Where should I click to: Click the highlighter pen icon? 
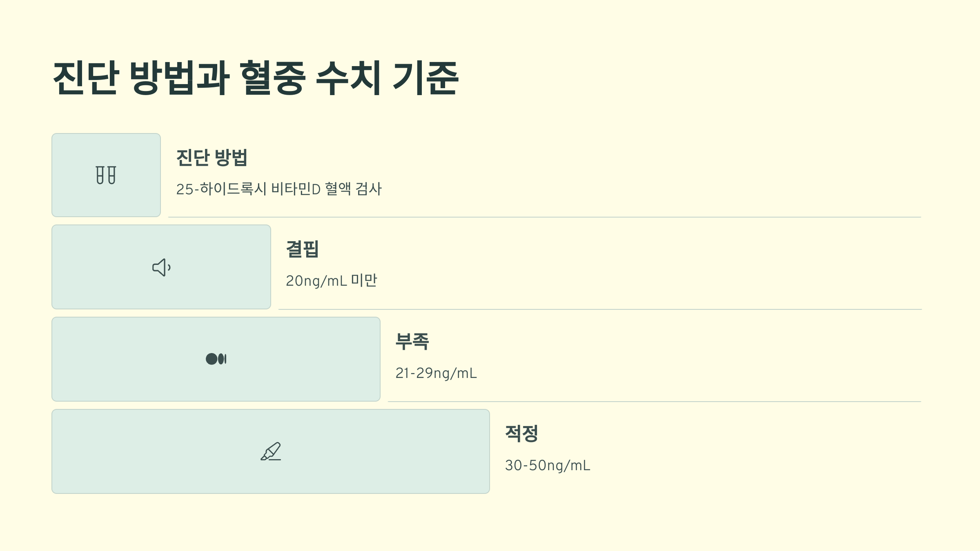(271, 451)
